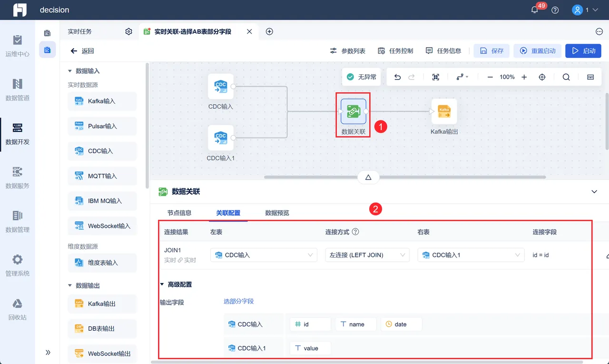
Task: Select Pulsar输入 node from palette
Action: [x=102, y=126]
